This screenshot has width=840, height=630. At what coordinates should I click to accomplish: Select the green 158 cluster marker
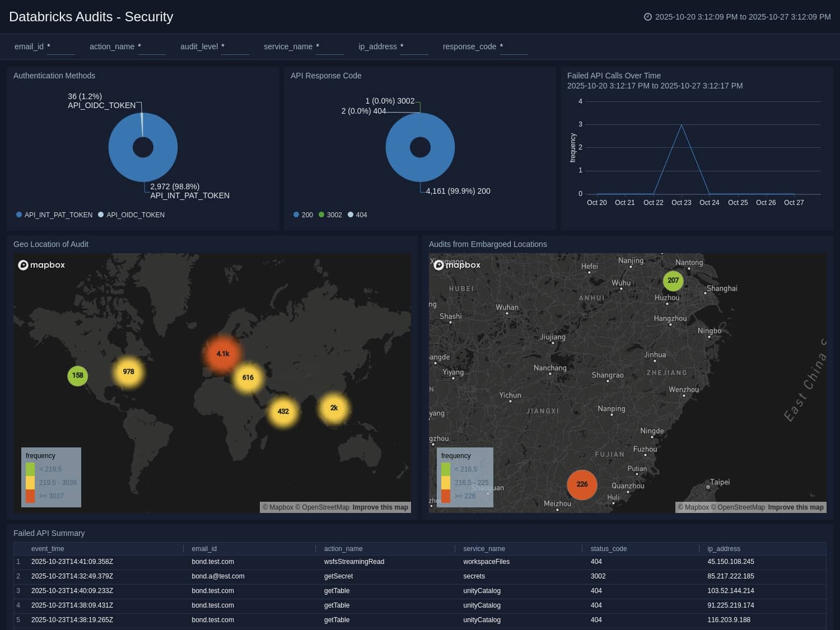pos(77,376)
